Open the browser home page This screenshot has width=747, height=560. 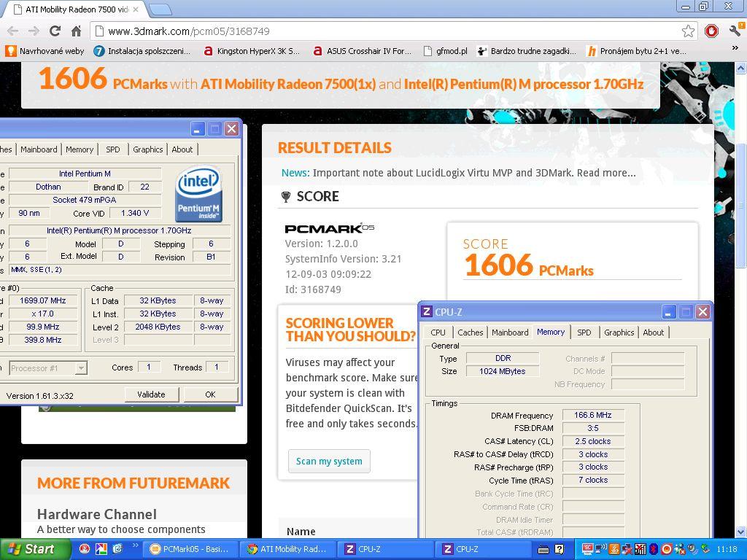pos(76,31)
